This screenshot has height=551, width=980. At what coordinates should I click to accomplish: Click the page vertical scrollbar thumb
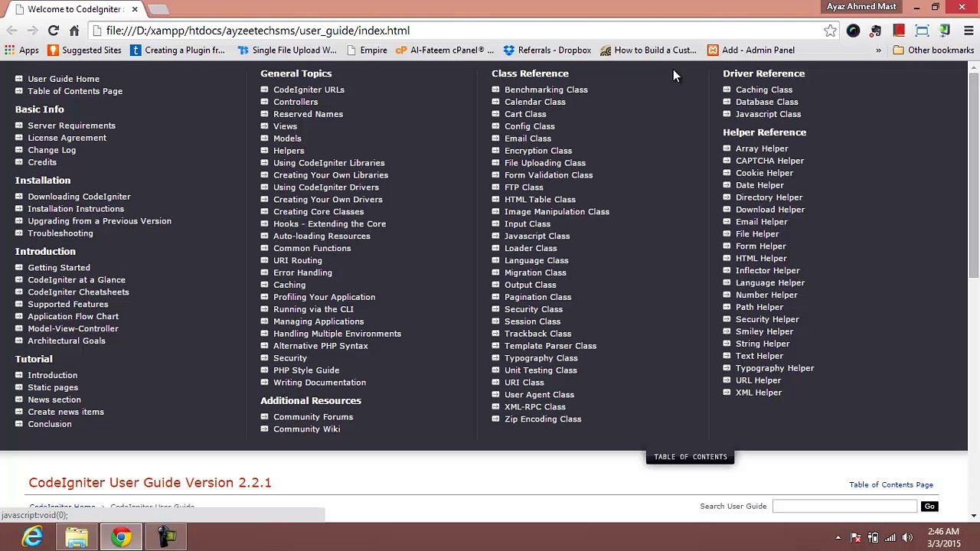(974, 176)
